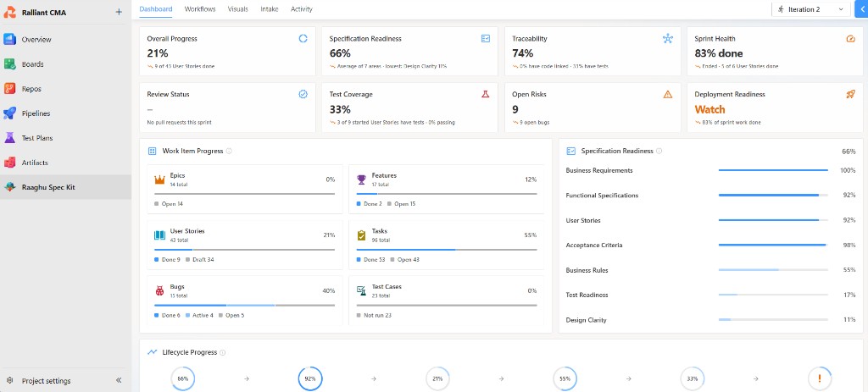Click the Bugs progress bar
The width and height of the screenshot is (868, 392).
point(244,305)
